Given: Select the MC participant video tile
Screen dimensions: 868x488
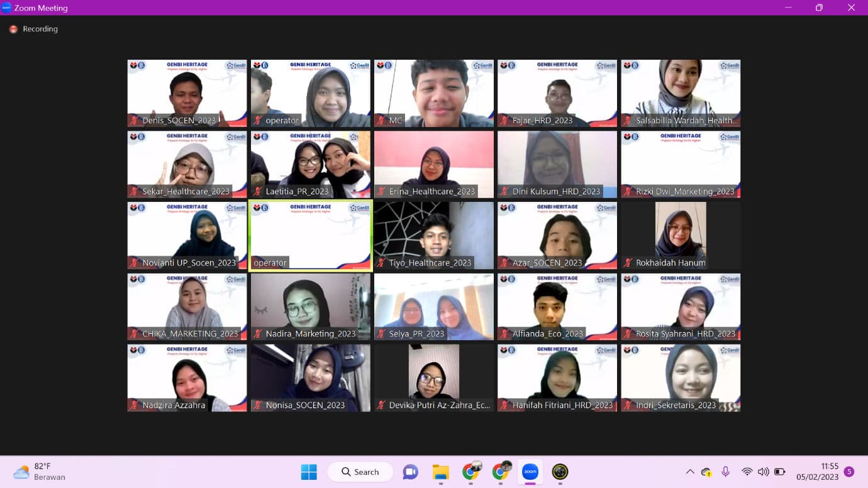Looking at the screenshot, I should click(434, 93).
